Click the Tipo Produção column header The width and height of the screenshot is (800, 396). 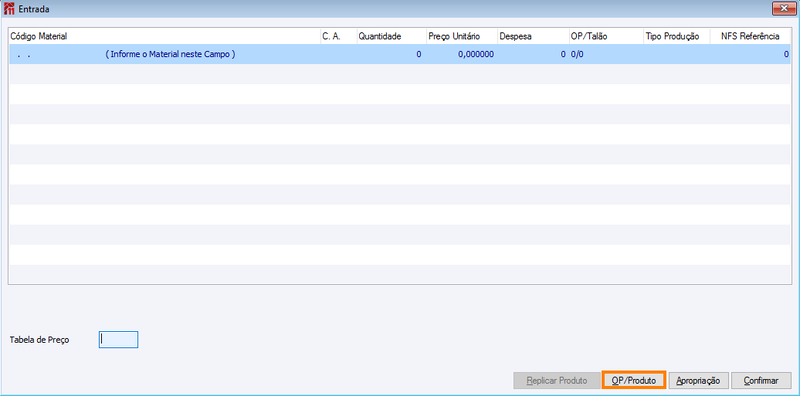(677, 36)
